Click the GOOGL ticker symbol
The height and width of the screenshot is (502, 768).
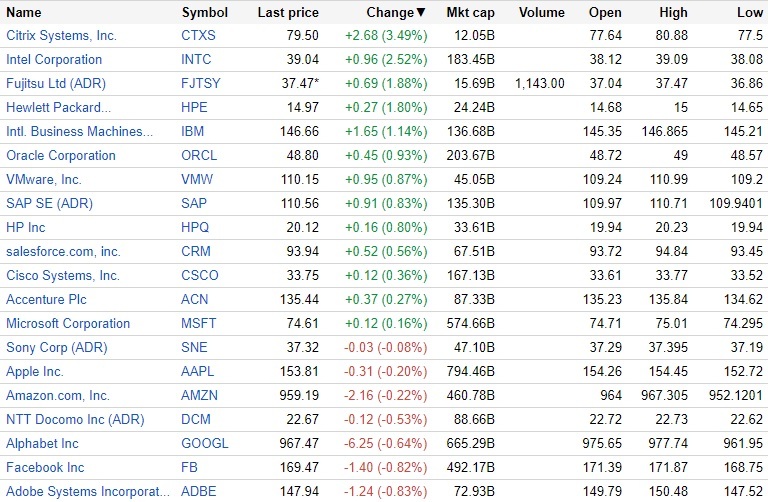click(x=204, y=443)
